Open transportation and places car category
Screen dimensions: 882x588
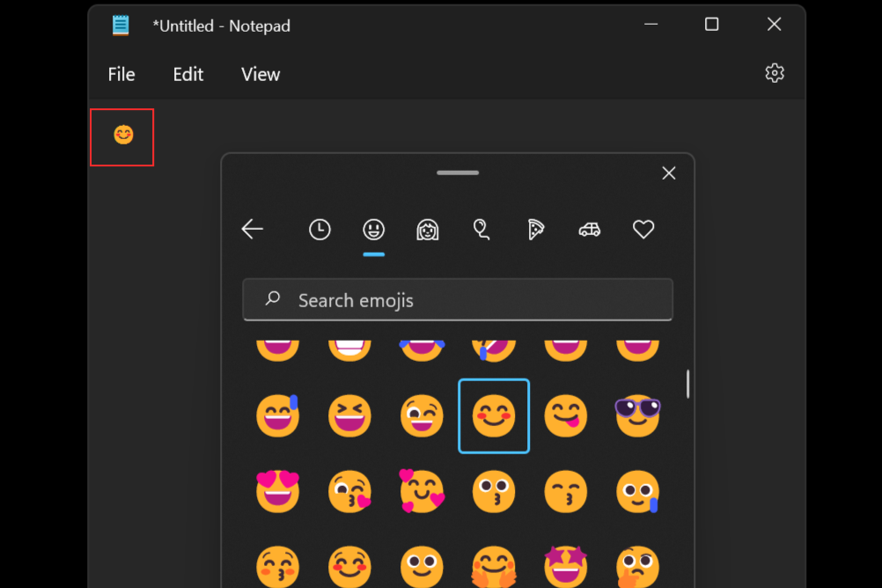click(x=589, y=230)
